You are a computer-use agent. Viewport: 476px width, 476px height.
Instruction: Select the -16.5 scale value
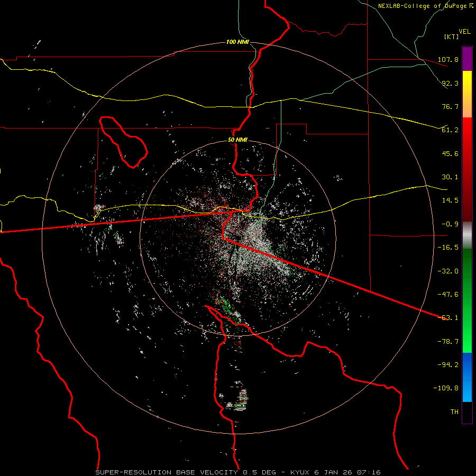(x=448, y=248)
